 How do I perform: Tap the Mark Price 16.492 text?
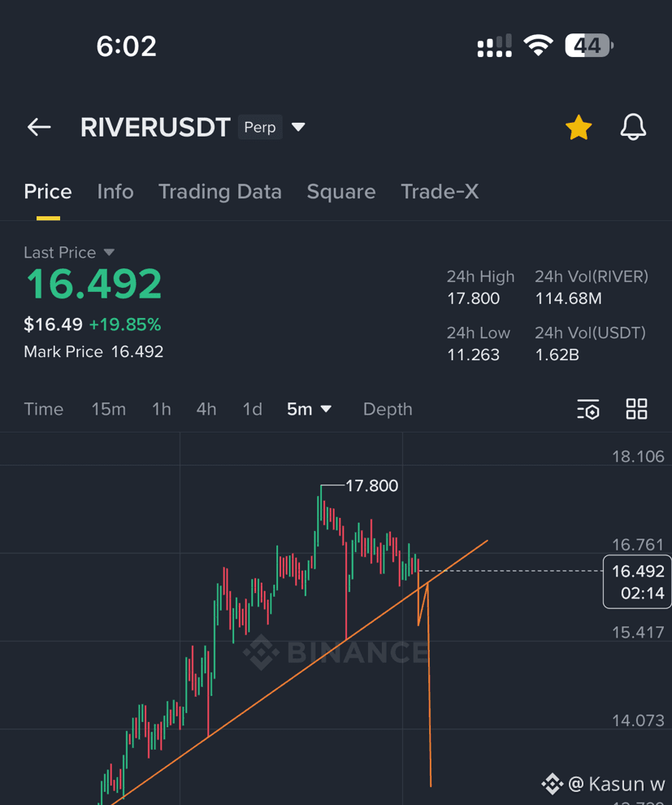coord(93,351)
